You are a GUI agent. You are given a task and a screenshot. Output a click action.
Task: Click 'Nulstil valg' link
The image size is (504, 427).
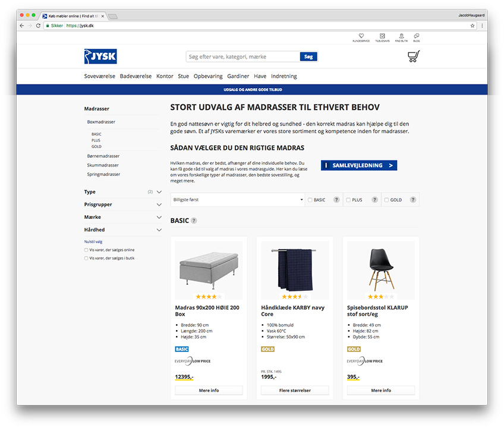(x=93, y=241)
